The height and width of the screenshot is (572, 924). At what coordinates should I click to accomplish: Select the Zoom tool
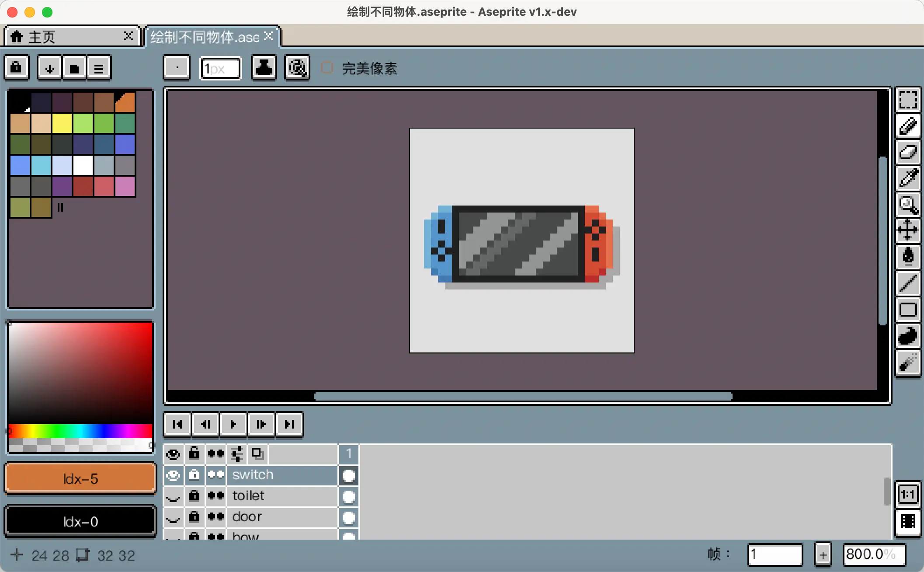[x=908, y=205]
